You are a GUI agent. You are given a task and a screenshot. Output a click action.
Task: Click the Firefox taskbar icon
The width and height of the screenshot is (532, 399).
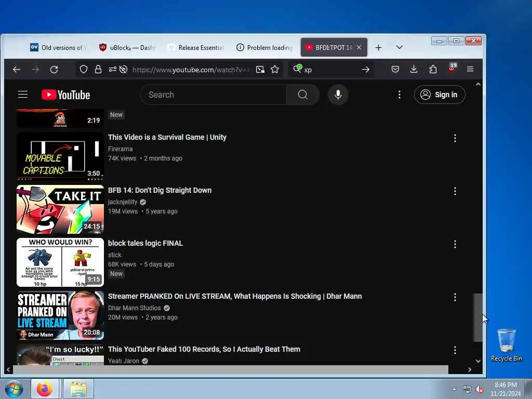click(x=45, y=389)
